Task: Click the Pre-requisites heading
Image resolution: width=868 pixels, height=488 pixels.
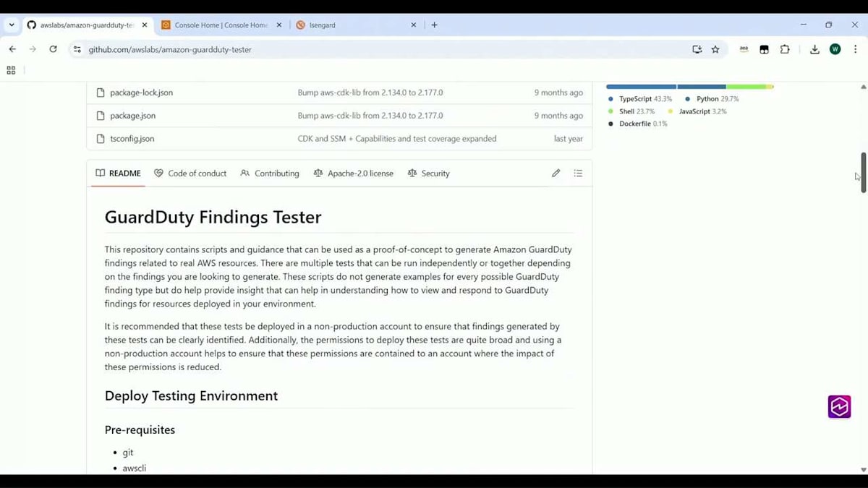Action: pyautogui.click(x=140, y=429)
